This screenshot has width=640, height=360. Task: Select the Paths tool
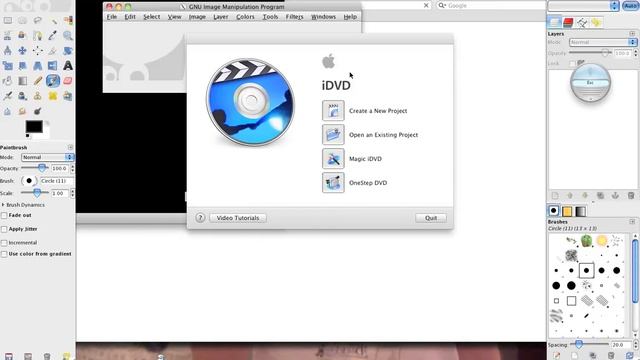[x=38, y=36]
